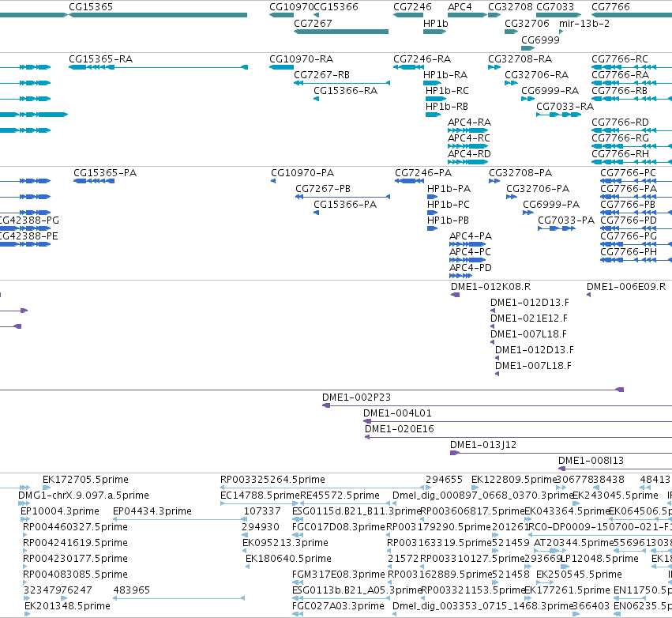Click the FGM317E08.3prime label

(x=339, y=575)
